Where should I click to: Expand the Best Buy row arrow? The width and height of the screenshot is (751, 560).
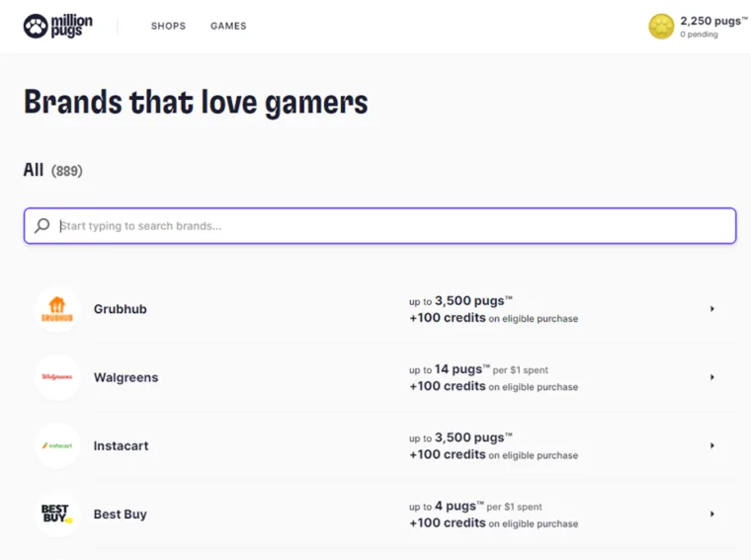point(712,514)
